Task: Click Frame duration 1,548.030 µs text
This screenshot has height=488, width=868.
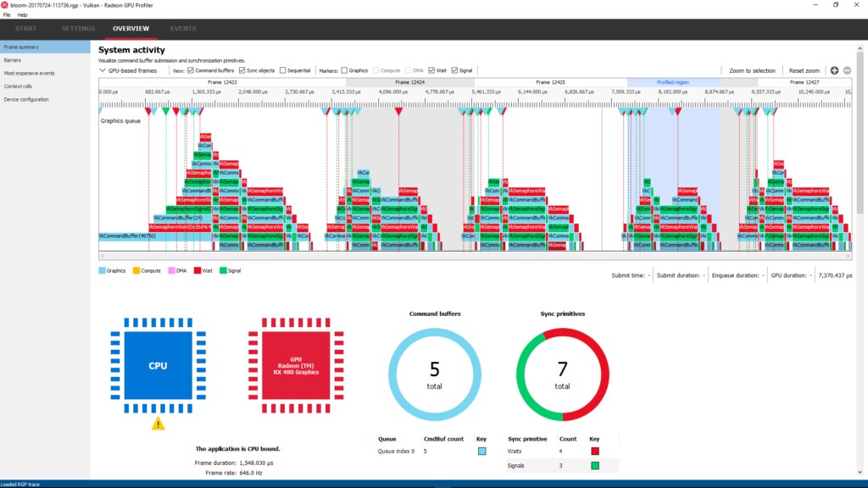Action: (234, 463)
